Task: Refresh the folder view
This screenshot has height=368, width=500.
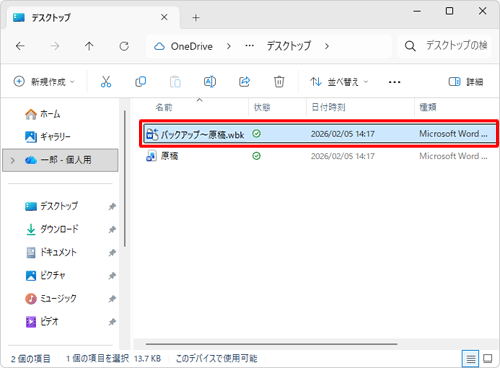Action: point(124,46)
